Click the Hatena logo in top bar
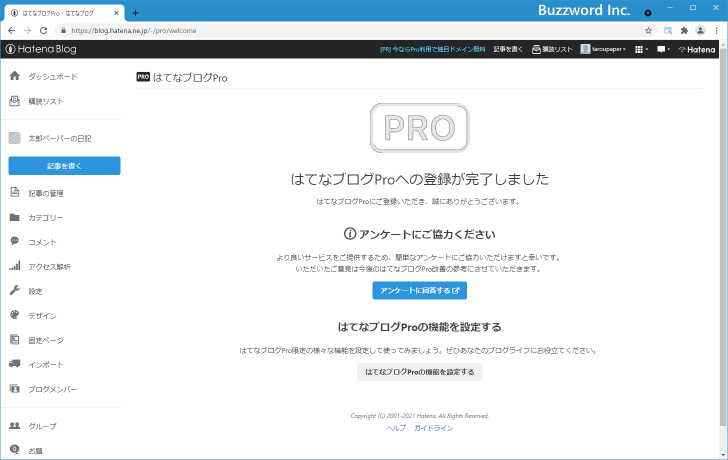 coord(696,49)
